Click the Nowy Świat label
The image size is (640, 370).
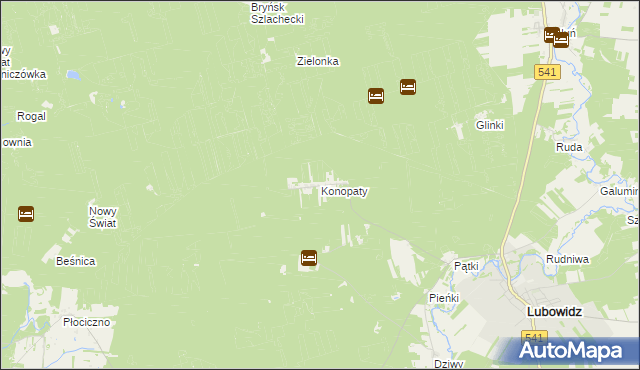[x=103, y=217]
